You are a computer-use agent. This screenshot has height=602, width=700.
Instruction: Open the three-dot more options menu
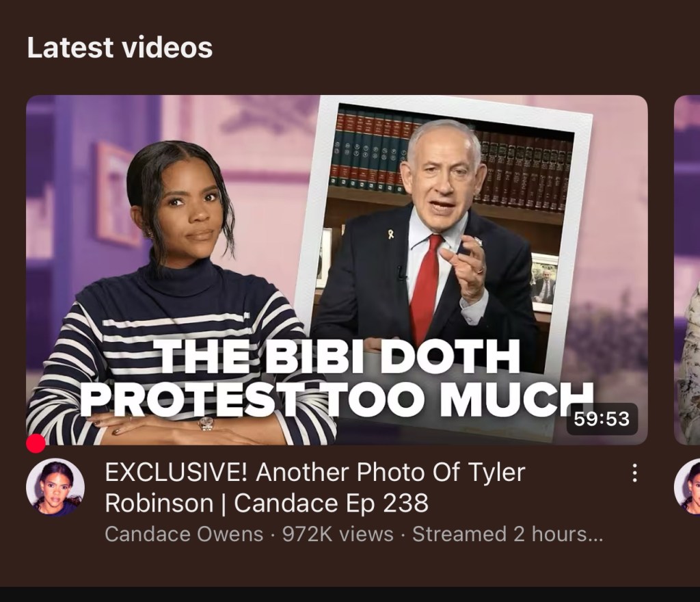634,473
